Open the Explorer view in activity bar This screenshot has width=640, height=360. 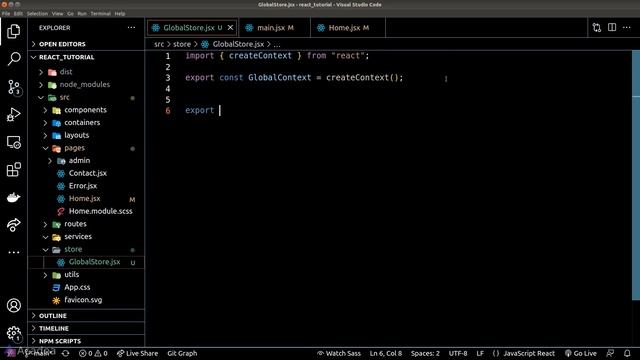13,31
